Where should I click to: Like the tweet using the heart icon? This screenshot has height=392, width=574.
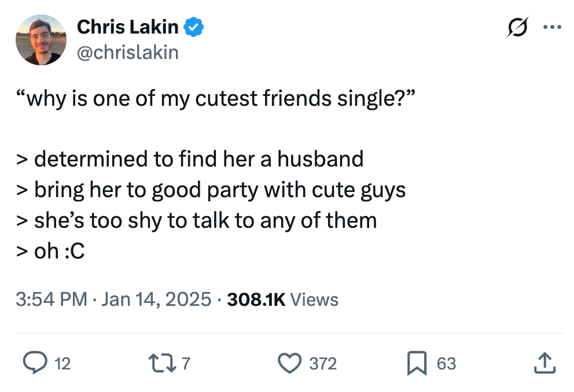(x=290, y=364)
